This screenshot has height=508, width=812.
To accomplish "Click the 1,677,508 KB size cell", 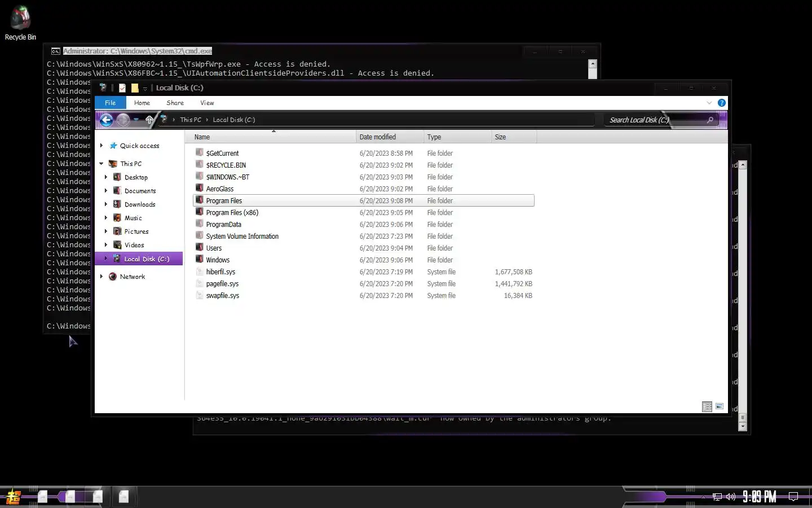I will (514, 272).
